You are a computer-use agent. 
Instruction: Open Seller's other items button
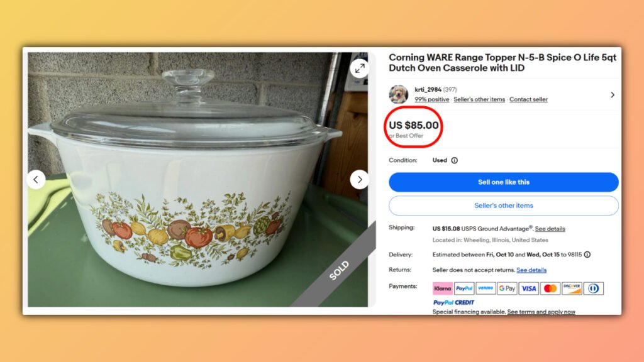click(x=503, y=206)
